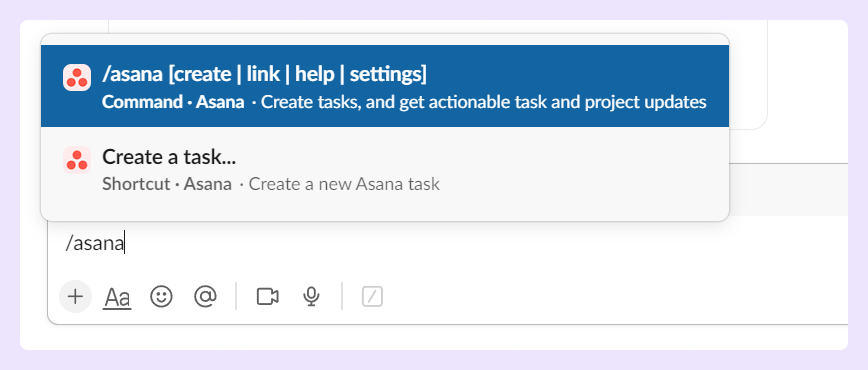Screen dimensions: 868x370
Task: Click the Asana logo beside Create a task
Action: 76,160
